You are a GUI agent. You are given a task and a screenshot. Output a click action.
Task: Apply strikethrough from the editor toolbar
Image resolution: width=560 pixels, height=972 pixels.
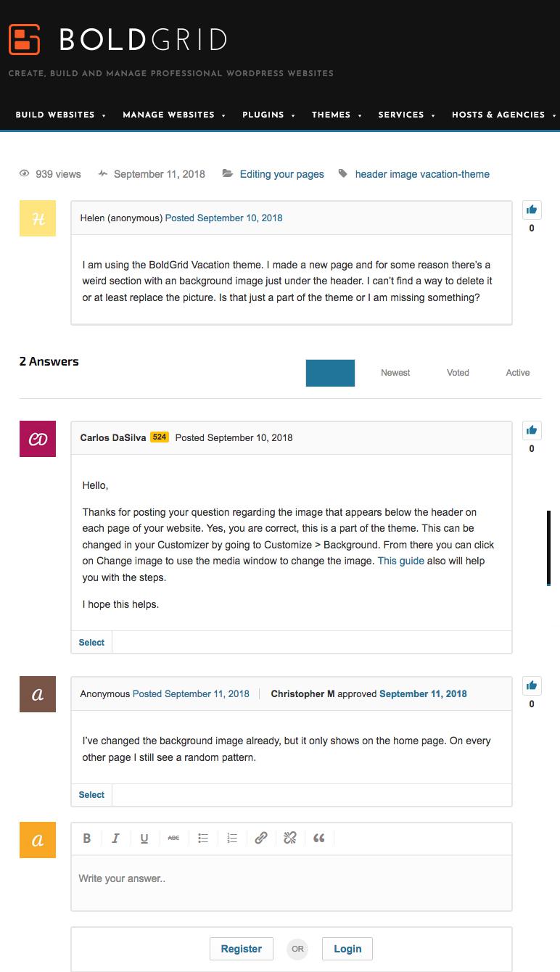pos(173,839)
